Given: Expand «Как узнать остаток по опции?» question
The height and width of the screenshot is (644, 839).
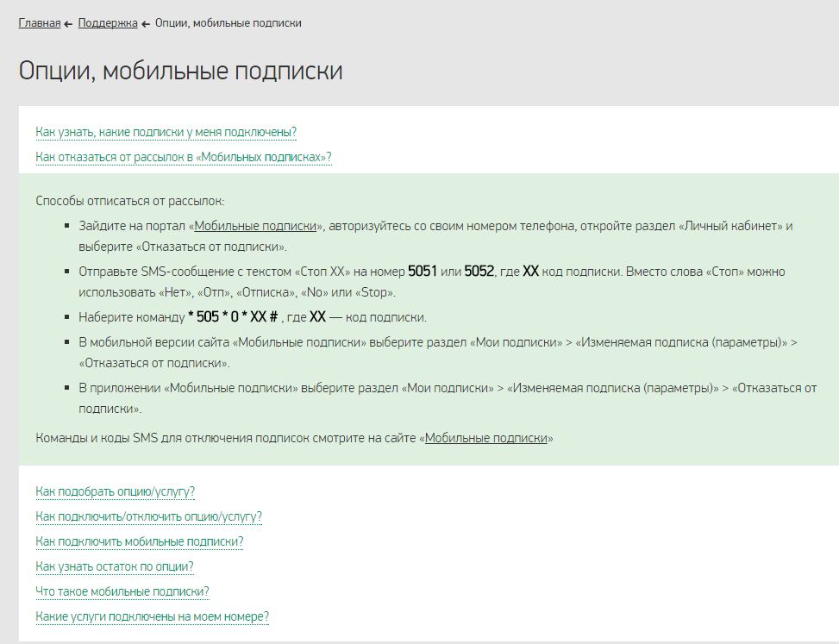Looking at the screenshot, I should point(115,566).
